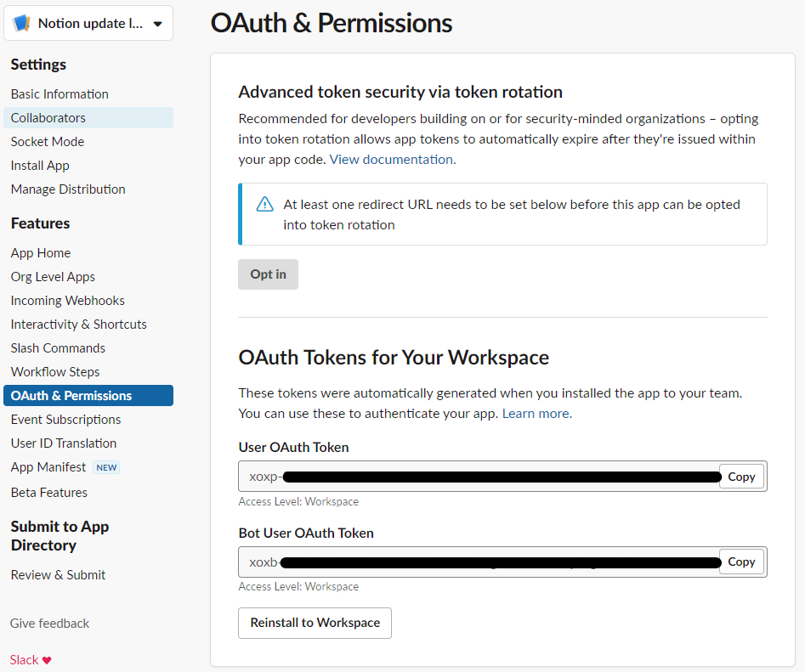Image resolution: width=805 pixels, height=672 pixels.
Task: Follow the Learn more link
Action: 537,414
